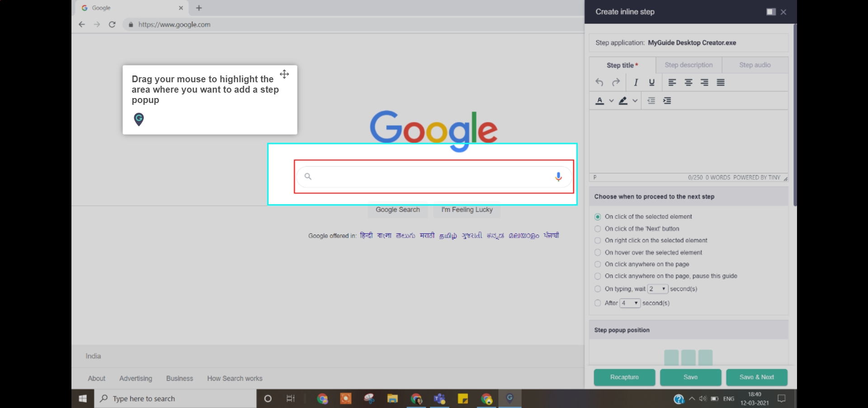Apply italic formatting to step title

636,82
